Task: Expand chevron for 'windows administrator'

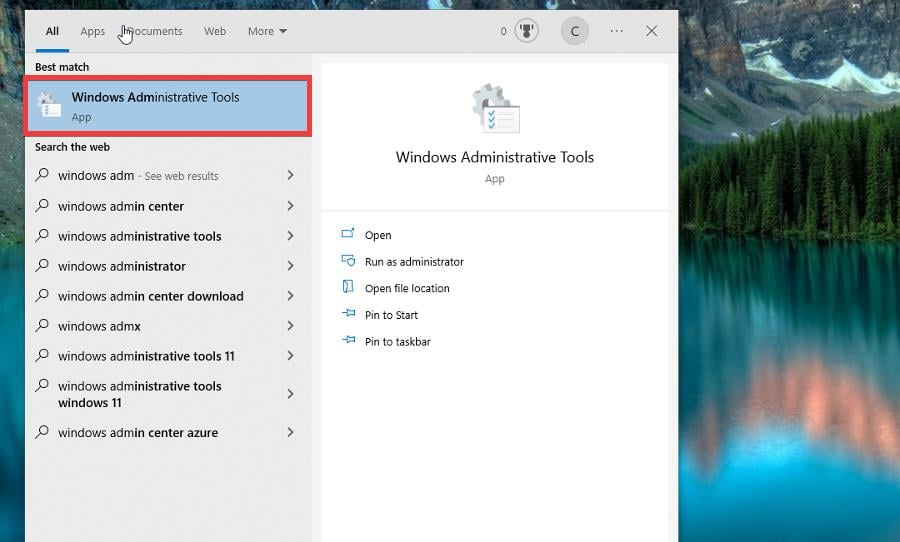Action: tap(290, 266)
